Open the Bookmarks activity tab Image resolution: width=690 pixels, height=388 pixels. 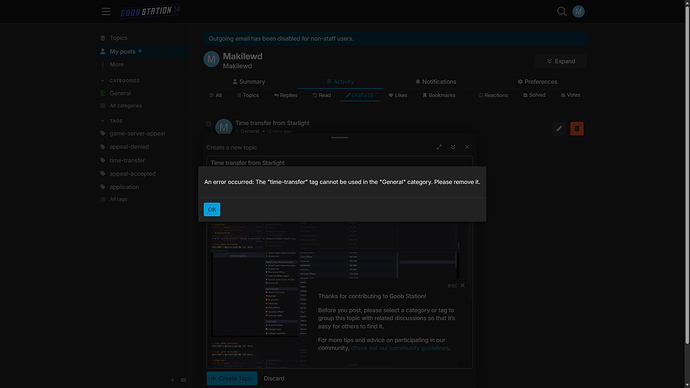[x=439, y=95]
